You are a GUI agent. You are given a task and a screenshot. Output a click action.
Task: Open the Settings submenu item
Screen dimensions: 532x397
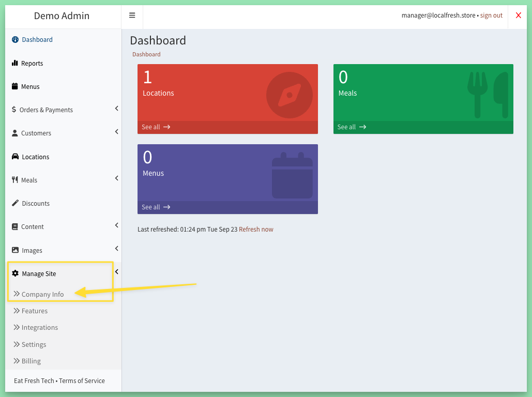click(30, 344)
